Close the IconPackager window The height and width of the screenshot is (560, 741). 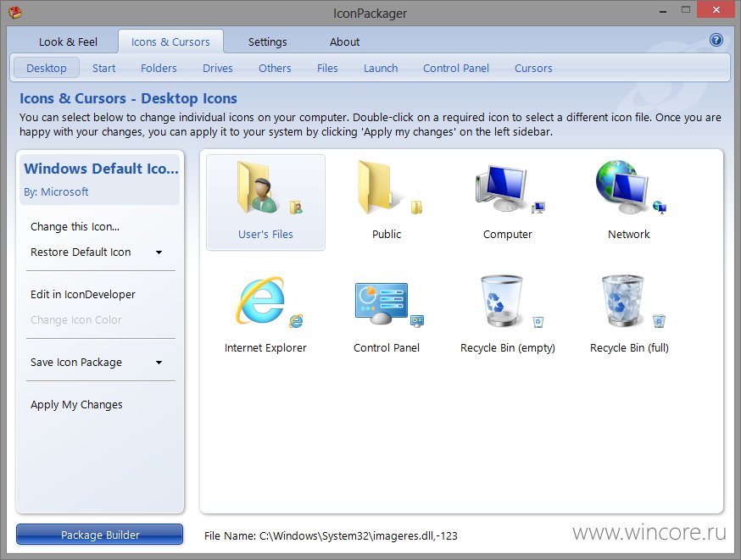[716, 10]
